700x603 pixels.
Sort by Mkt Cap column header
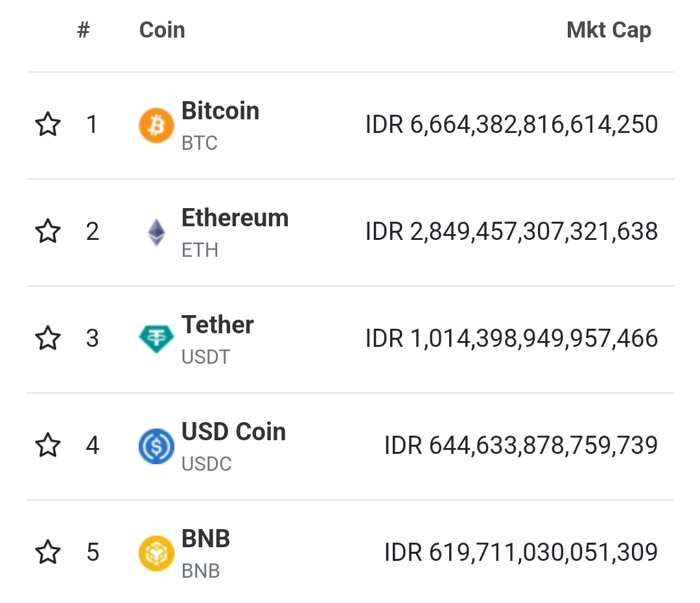609,30
